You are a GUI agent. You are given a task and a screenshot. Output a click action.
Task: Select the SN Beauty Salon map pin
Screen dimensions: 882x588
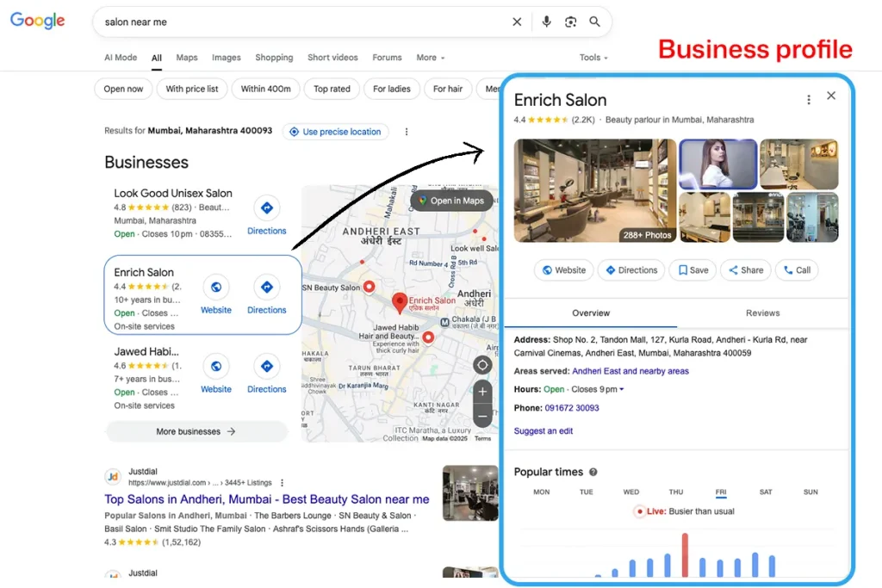coord(369,287)
